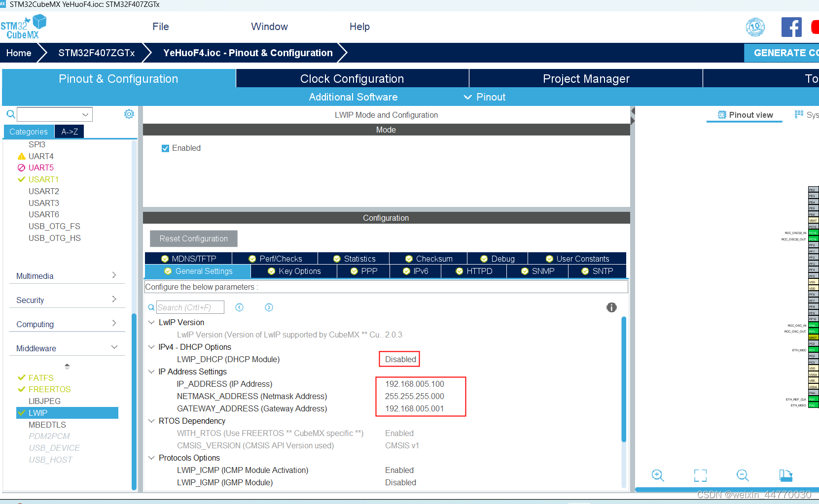Click the category search magnifier icon

tap(10, 114)
